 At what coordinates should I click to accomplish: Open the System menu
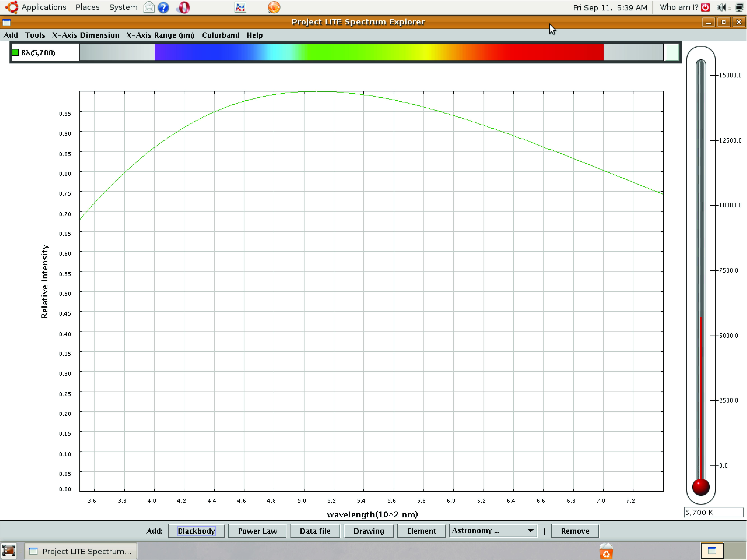point(123,7)
